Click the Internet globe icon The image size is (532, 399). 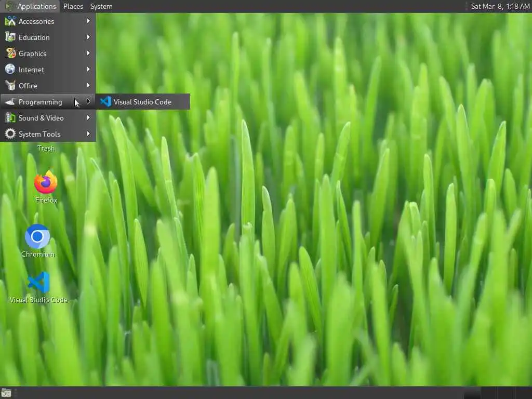tap(10, 69)
